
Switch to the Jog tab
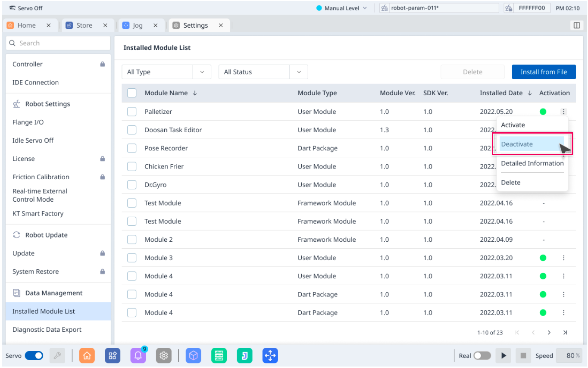pyautogui.click(x=138, y=25)
